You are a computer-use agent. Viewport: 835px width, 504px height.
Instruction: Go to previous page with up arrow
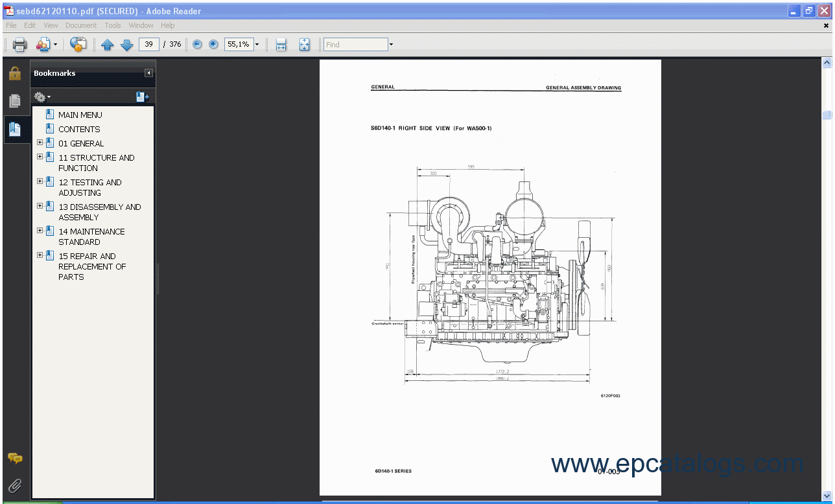click(108, 45)
